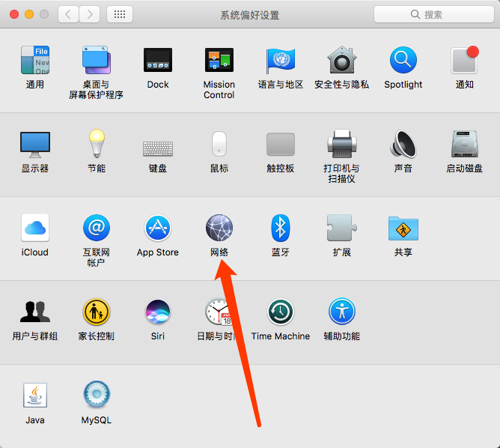Minimize window with the yellow button
This screenshot has width=500, height=448.
click(x=29, y=14)
